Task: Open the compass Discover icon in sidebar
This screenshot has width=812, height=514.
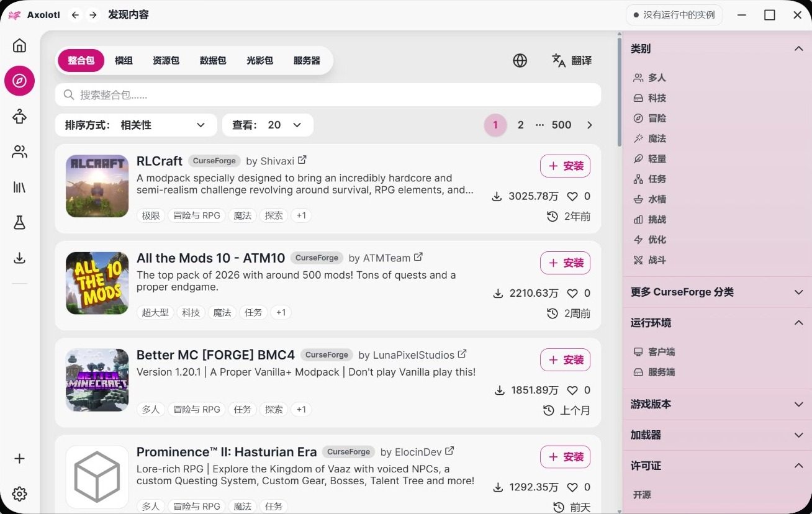Action: 20,81
